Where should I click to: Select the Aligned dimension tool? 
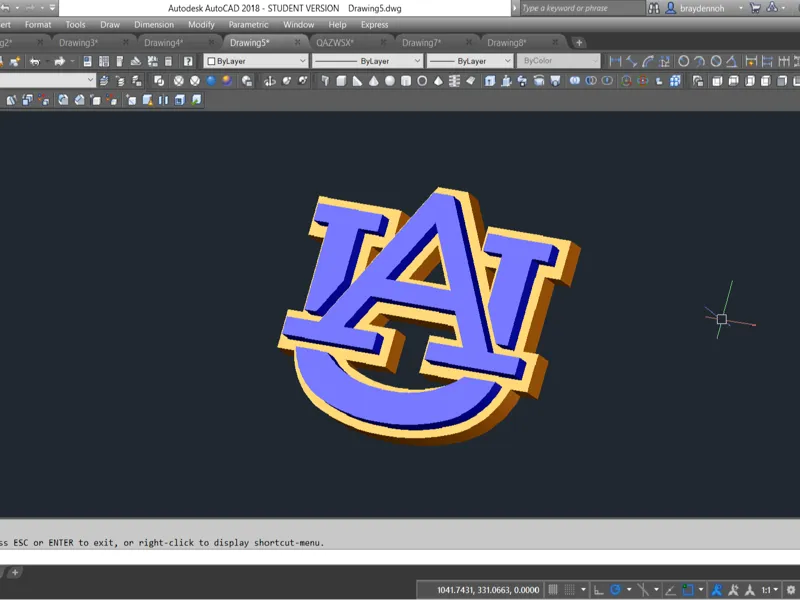pos(632,61)
